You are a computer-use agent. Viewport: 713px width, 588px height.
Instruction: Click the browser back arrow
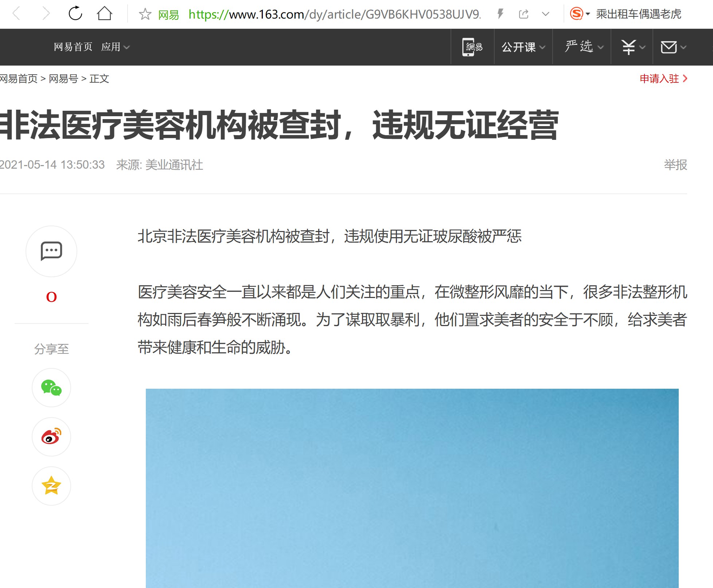tap(17, 14)
